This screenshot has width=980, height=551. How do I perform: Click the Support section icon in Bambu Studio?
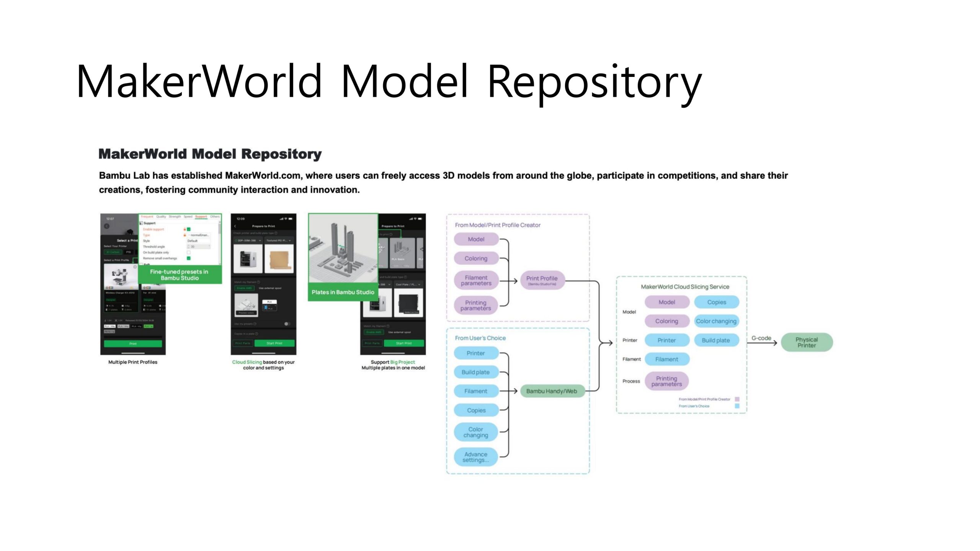pyautogui.click(x=141, y=223)
